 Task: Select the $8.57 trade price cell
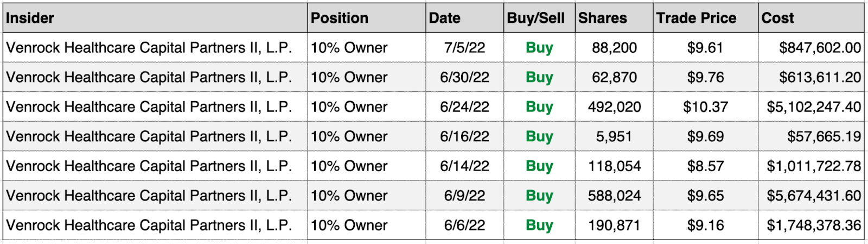tap(706, 166)
